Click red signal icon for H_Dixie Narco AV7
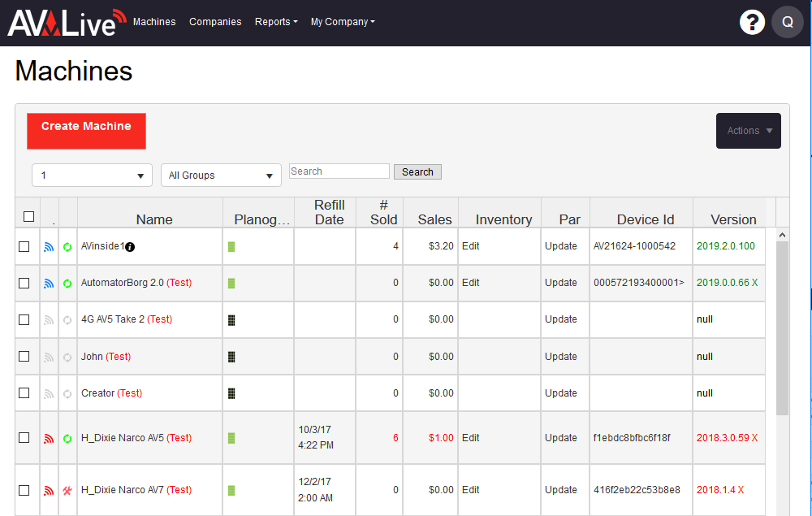The width and height of the screenshot is (812, 516). pos(49,491)
